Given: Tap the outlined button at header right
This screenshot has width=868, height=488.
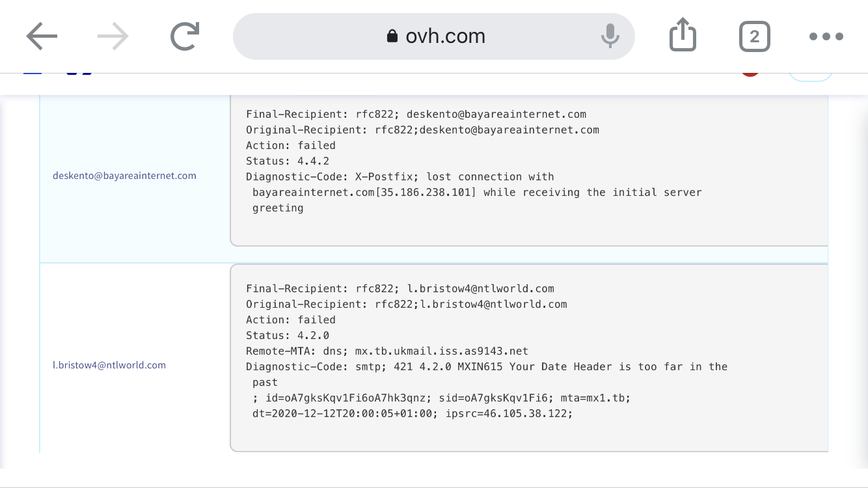Looking at the screenshot, I should click(x=811, y=75).
